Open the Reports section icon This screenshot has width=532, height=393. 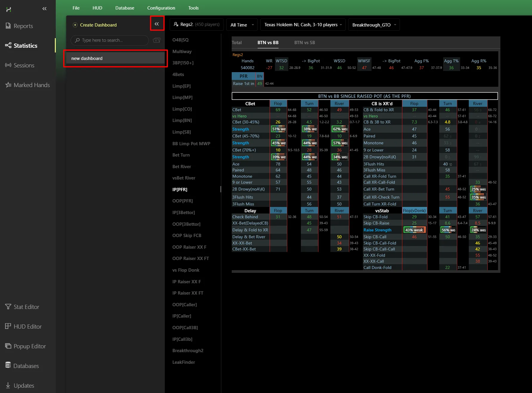click(8, 26)
